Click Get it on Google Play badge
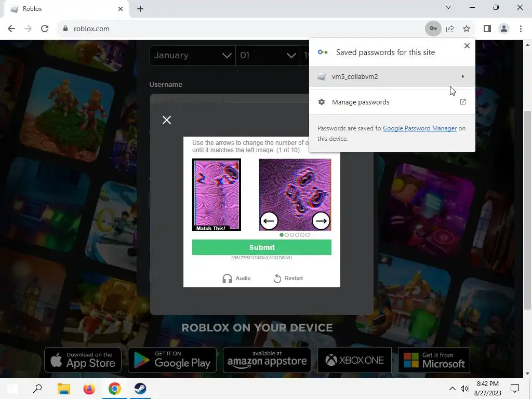Screen dimensions: 532x399 pos(172,360)
